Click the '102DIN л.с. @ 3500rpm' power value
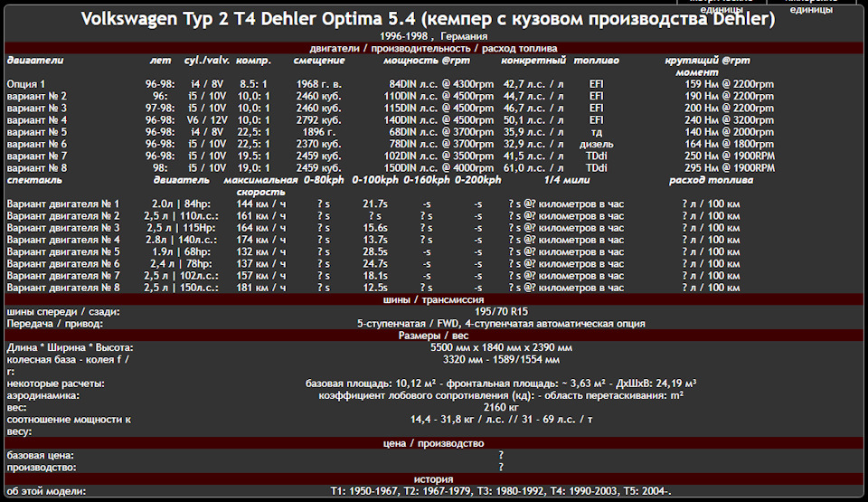 tap(439, 156)
